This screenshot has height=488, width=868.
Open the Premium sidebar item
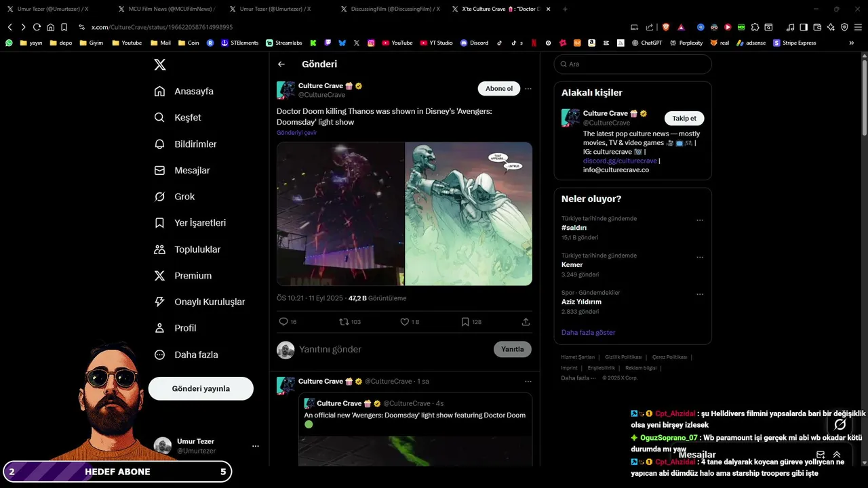(x=182, y=276)
